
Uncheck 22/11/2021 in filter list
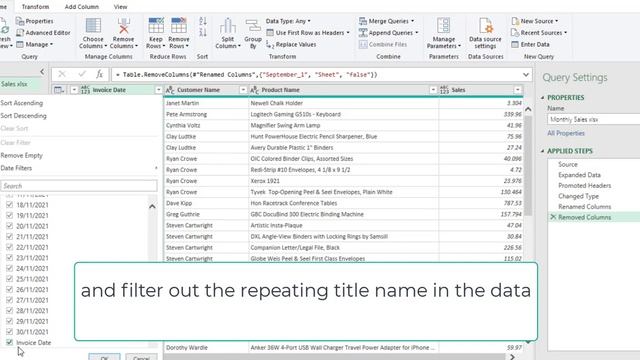(x=9, y=247)
